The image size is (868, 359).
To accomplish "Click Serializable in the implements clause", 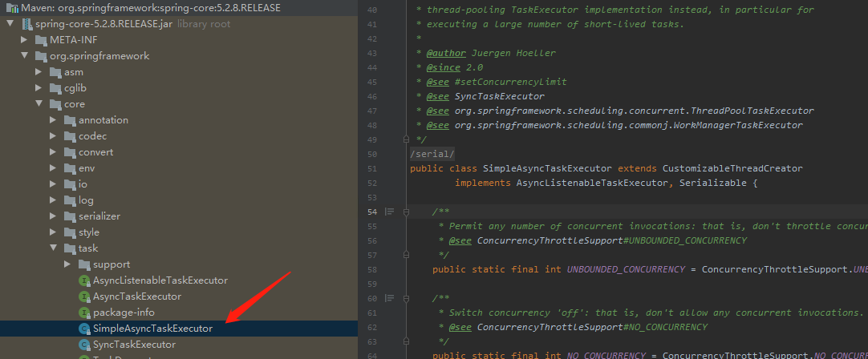I will point(713,183).
